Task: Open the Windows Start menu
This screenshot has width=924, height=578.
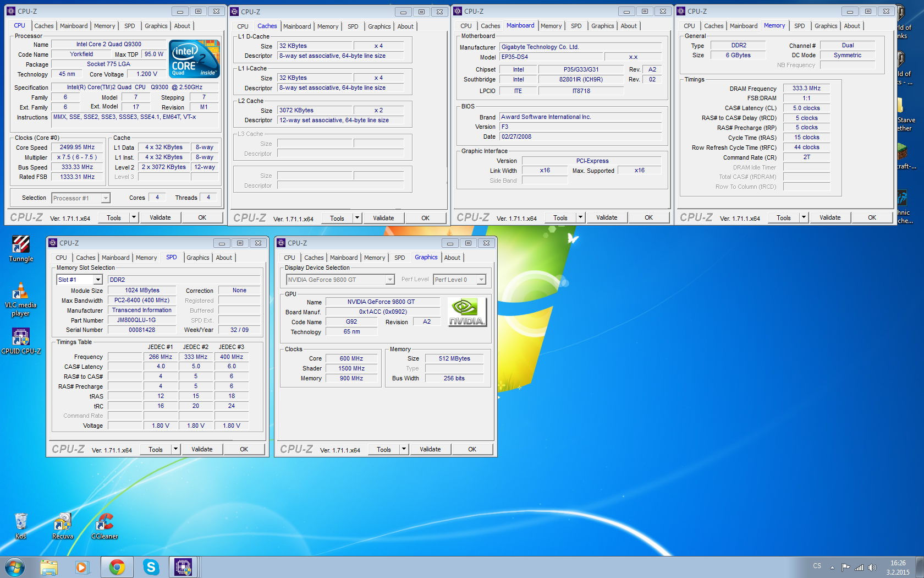Action: click(x=15, y=567)
